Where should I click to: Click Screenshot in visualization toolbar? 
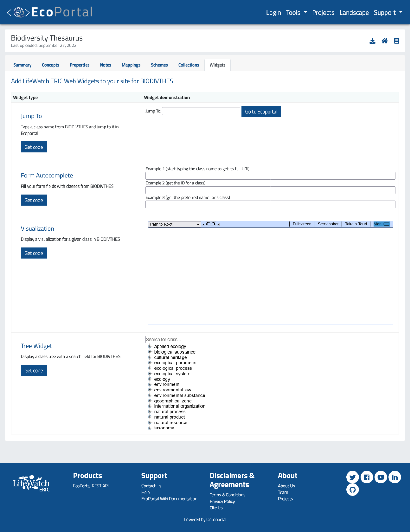tap(328, 224)
